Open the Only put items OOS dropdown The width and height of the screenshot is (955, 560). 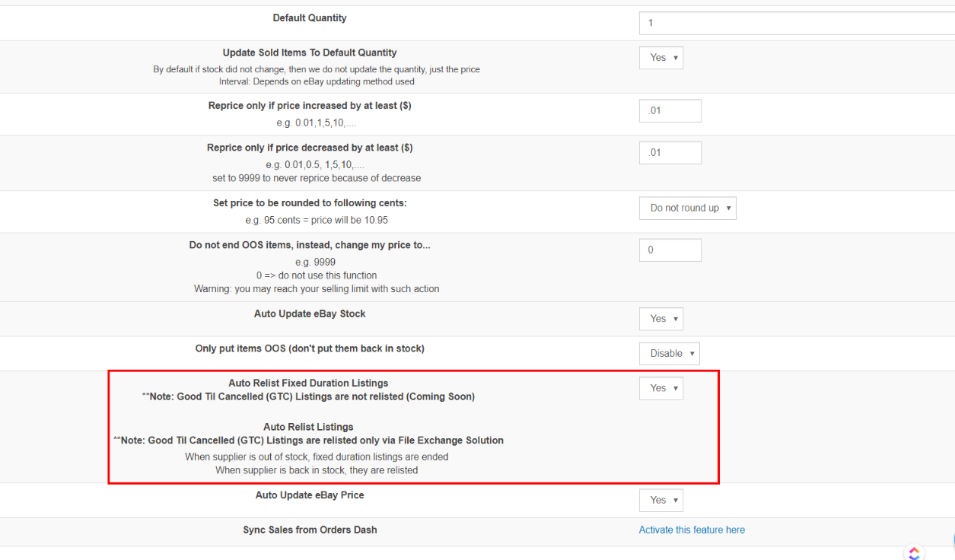point(670,354)
